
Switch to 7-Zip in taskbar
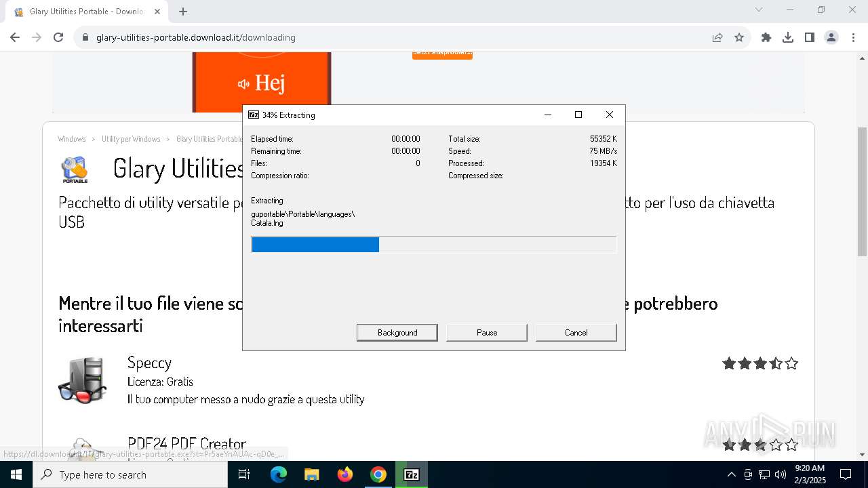click(412, 474)
